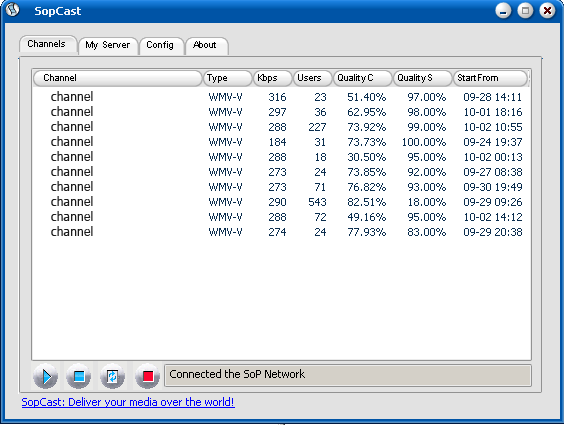Viewport: 564px width, 425px height.
Task: Sort list by Users column header
Action: [312, 78]
